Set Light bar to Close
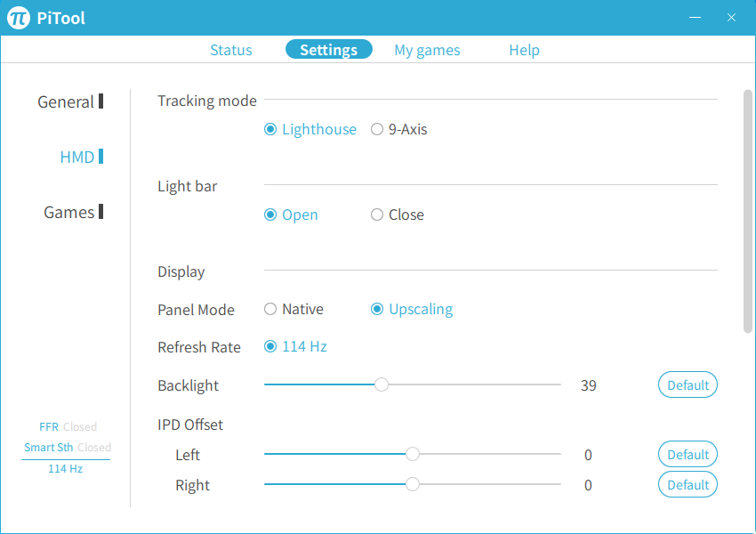The width and height of the screenshot is (756, 534). [398, 214]
